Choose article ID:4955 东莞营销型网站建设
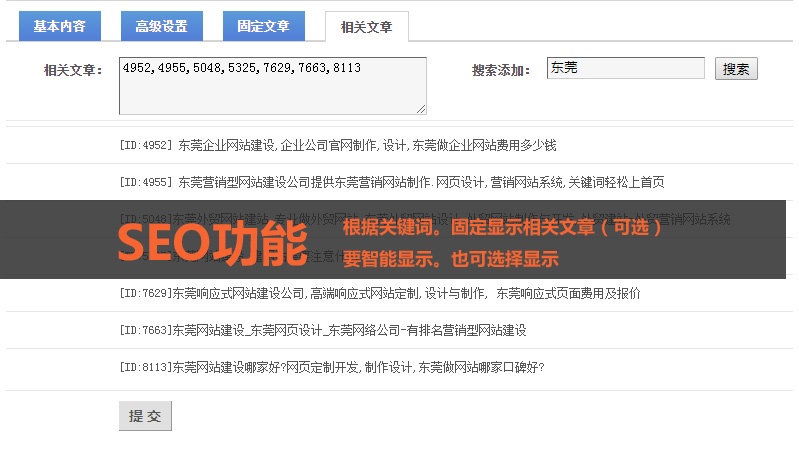This screenshot has height=469, width=799. [391, 182]
